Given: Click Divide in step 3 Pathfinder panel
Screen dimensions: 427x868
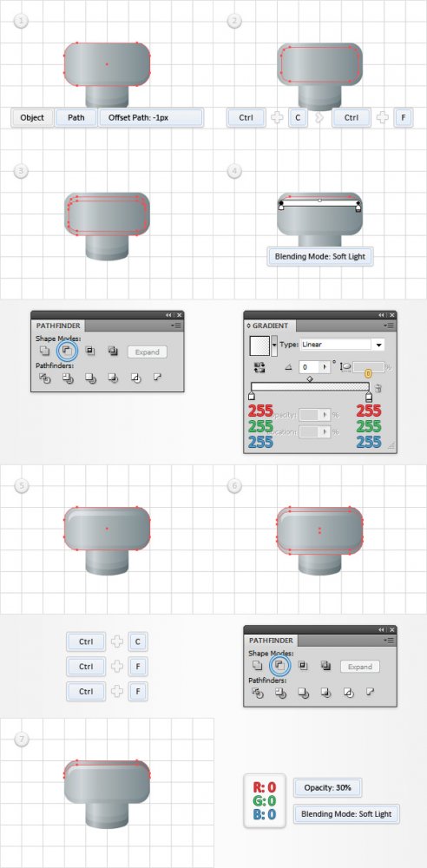Looking at the screenshot, I should 45,378.
